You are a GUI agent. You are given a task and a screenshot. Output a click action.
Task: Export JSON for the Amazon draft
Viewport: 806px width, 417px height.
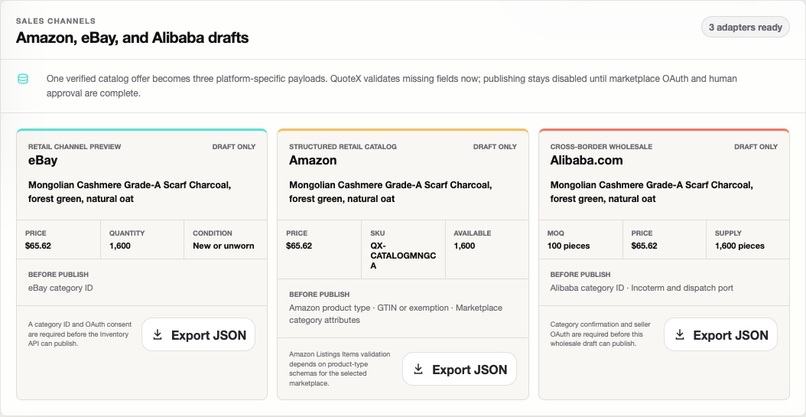tap(459, 369)
